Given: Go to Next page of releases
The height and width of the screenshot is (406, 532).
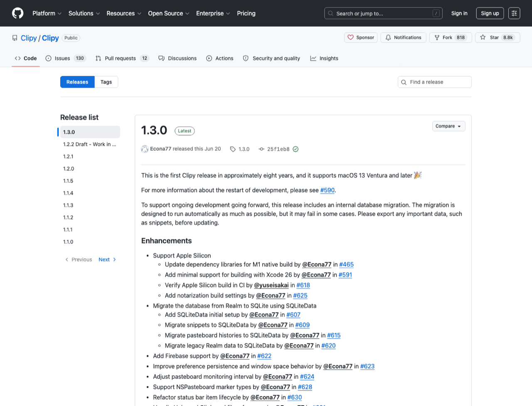Looking at the screenshot, I should [107, 260].
